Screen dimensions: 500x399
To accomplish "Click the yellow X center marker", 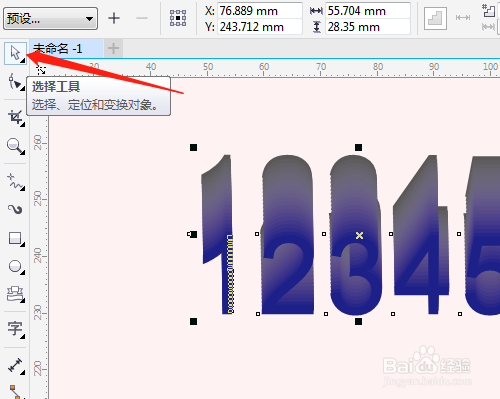I will pyautogui.click(x=359, y=235).
